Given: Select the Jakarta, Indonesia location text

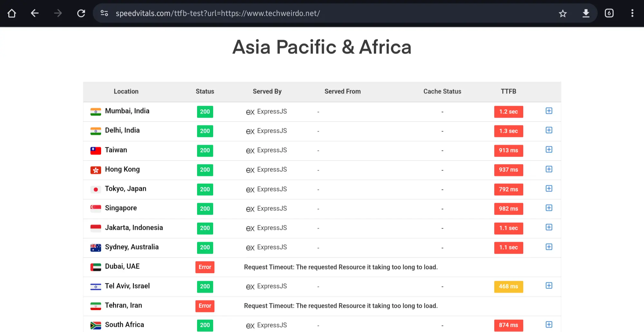Looking at the screenshot, I should (134, 228).
